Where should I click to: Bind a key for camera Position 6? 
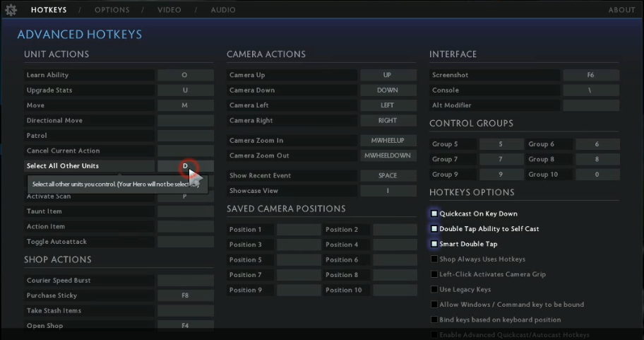click(x=395, y=260)
